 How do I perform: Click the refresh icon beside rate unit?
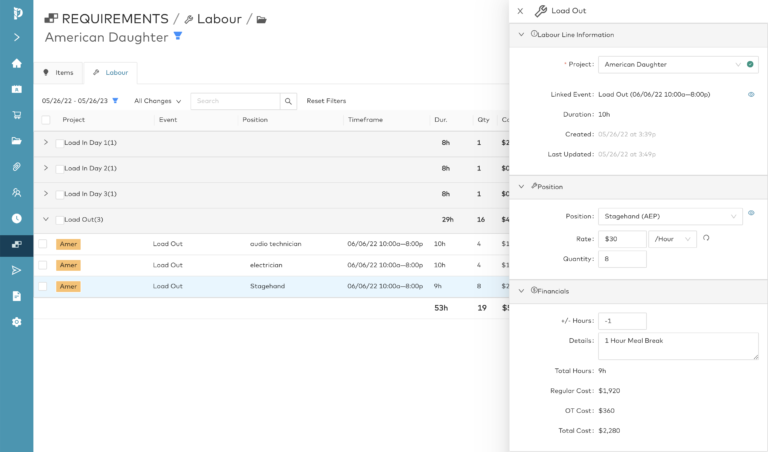tap(706, 238)
